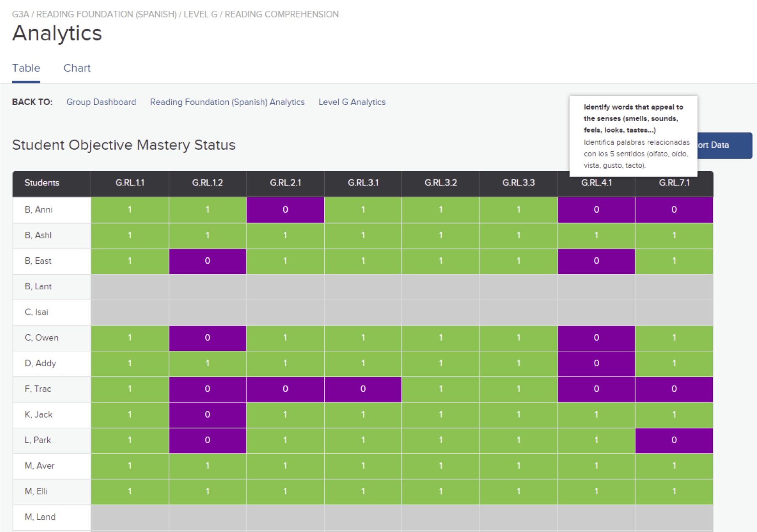Click M, Elli's green G.RL.7.1 cell
This screenshot has width=757, height=532.
674,492
